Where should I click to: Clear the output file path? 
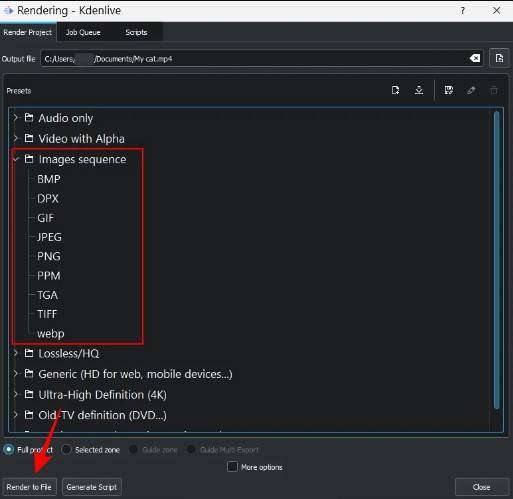tap(475, 58)
